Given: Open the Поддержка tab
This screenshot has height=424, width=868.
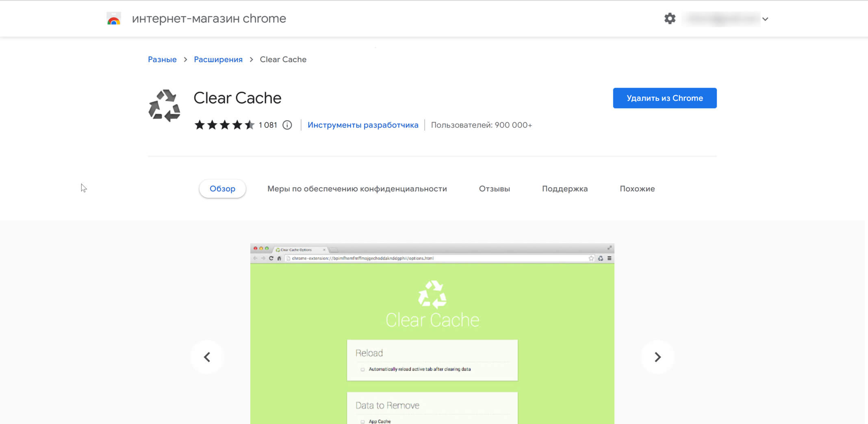Looking at the screenshot, I should (x=565, y=189).
